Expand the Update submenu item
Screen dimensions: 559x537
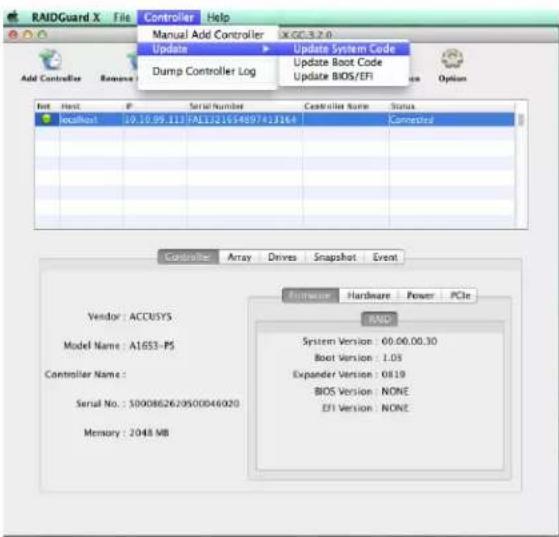pyautogui.click(x=207, y=49)
